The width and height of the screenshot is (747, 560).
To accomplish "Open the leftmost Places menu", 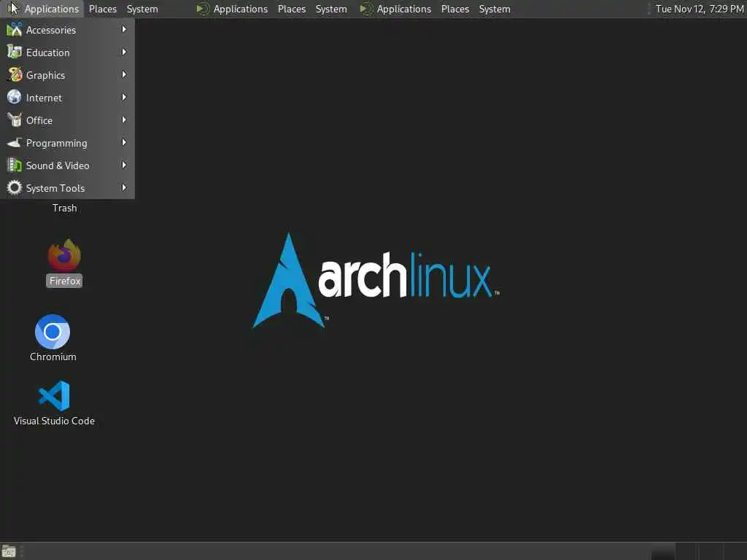I will 103,9.
